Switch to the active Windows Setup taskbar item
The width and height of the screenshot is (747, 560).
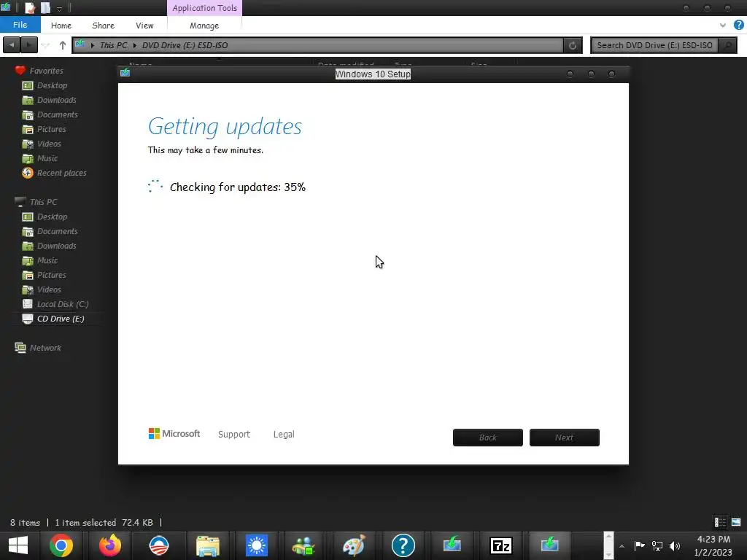549,545
